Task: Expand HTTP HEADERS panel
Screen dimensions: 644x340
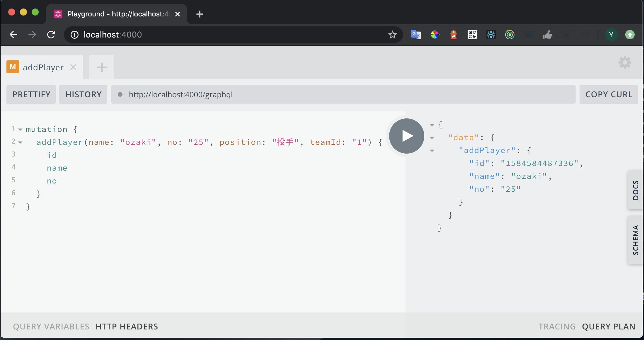Action: tap(127, 327)
